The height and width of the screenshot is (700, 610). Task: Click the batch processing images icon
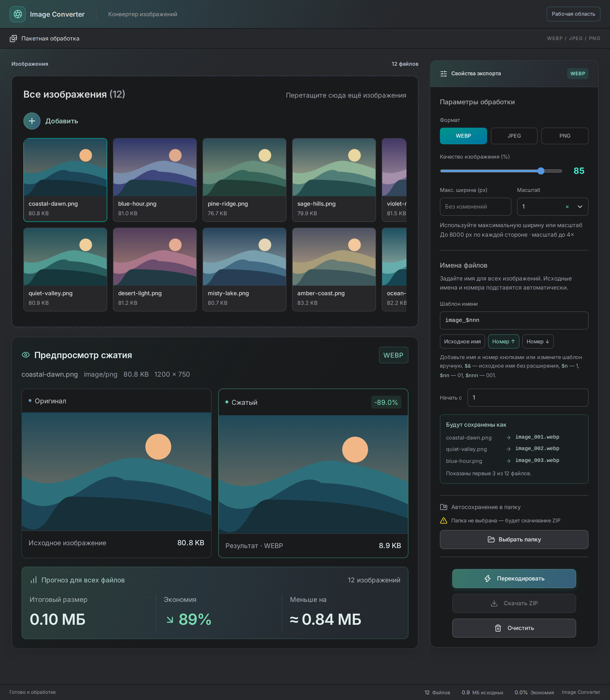click(x=13, y=38)
